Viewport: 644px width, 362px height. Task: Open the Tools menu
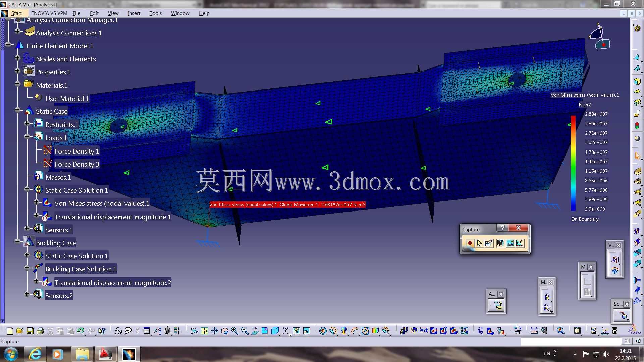point(155,13)
